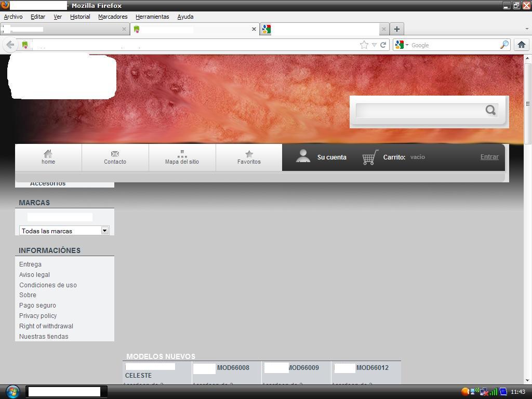Screen dimensions: 532x399
Task: Open the MOD66008 product link
Action: pos(233,368)
